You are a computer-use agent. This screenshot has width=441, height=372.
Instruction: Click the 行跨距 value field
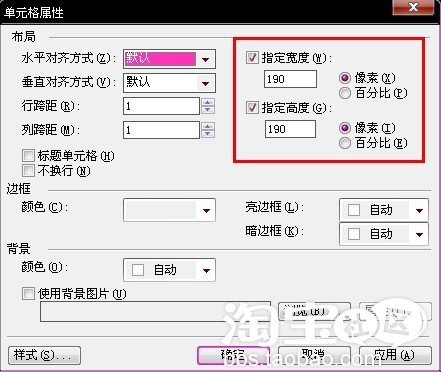161,106
